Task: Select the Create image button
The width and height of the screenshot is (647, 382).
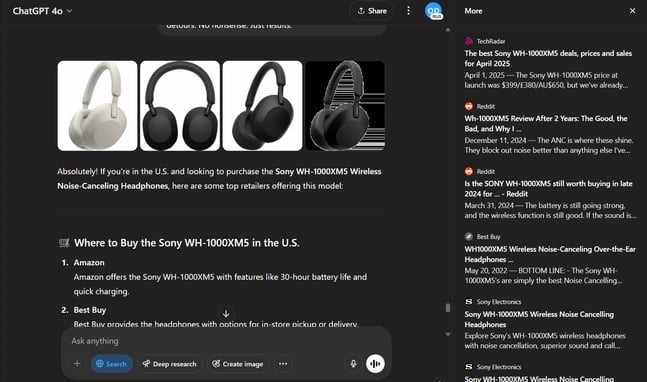Action: coord(238,364)
